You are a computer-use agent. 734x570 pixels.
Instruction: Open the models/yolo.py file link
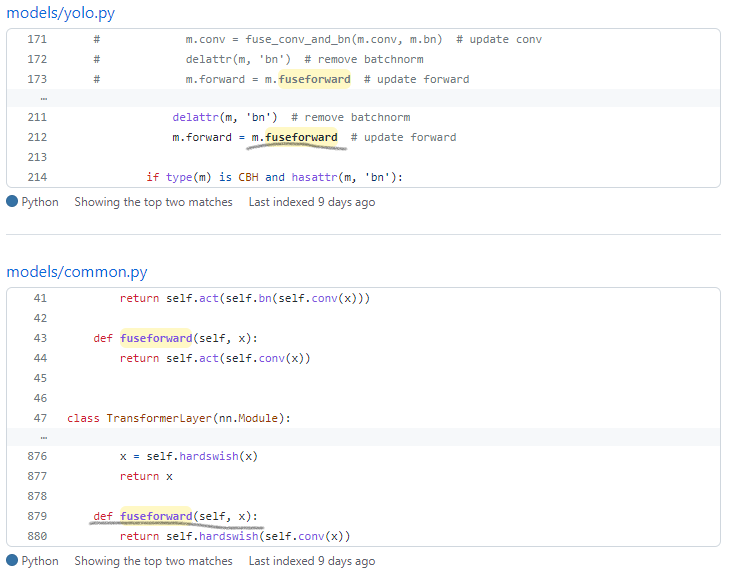tap(60, 13)
